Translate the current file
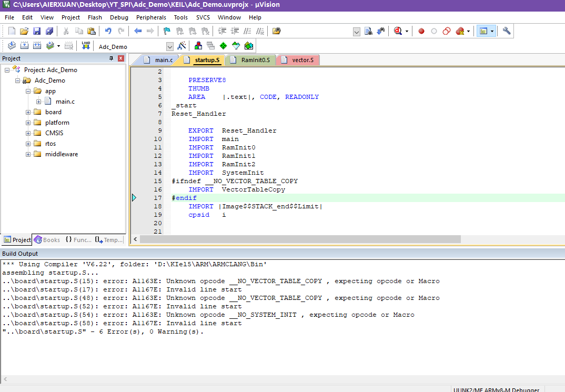 click(x=12, y=46)
